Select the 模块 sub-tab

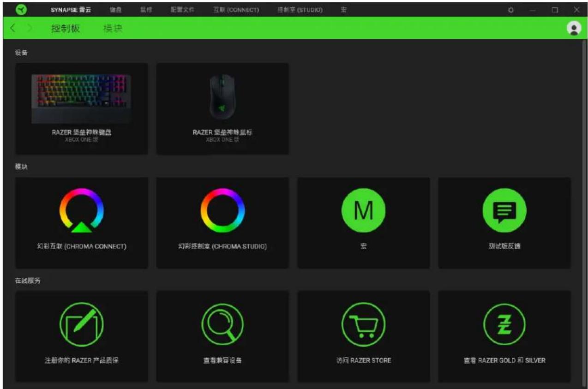[x=113, y=29]
